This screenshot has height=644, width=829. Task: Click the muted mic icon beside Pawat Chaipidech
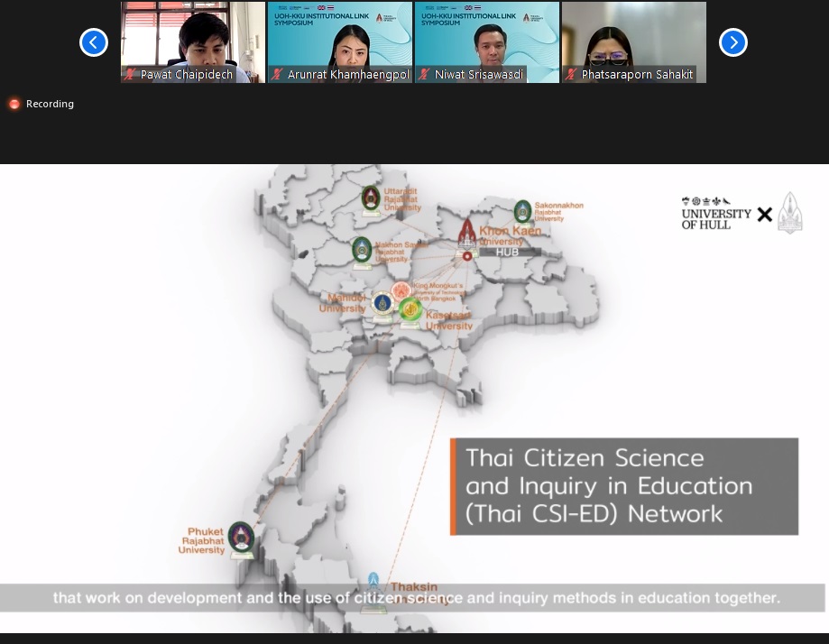130,75
